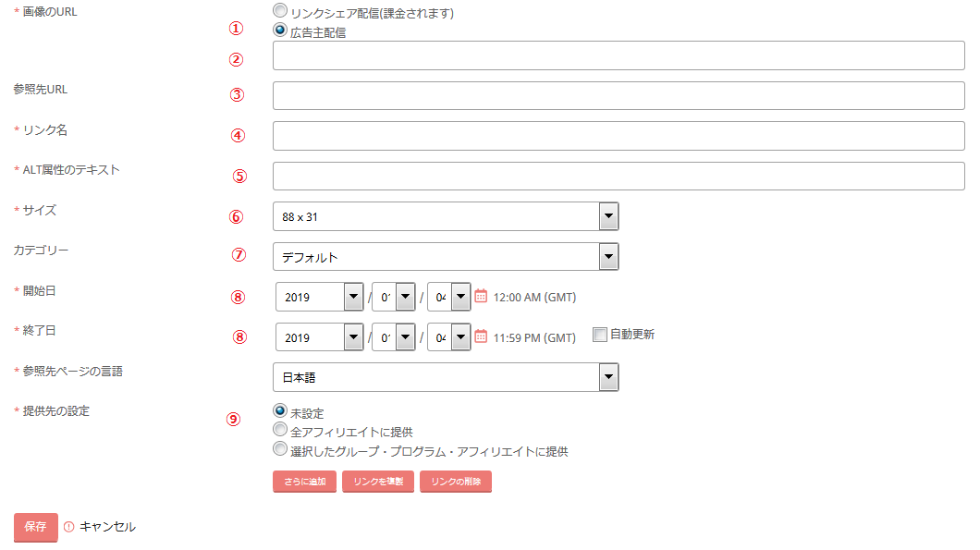This screenshot has width=980, height=550.
Task: Focus the リンク名 text field
Action: pyautogui.click(x=619, y=135)
